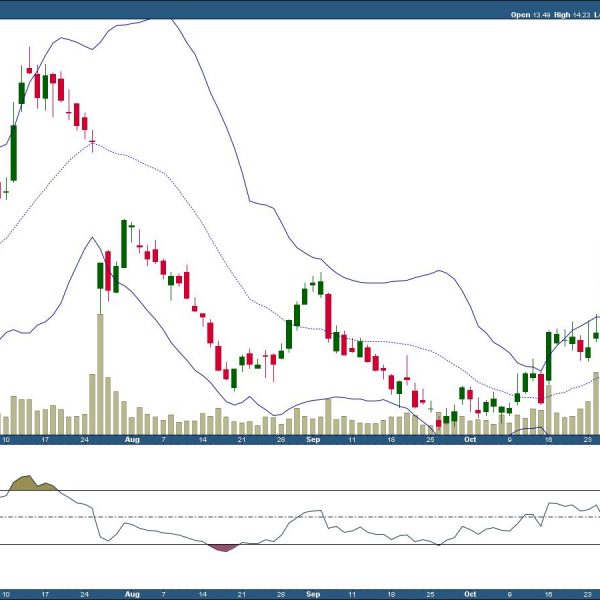Select 'Sep' on the bottom indicator date axis
Screen dimensions: 600x600
coord(313,594)
